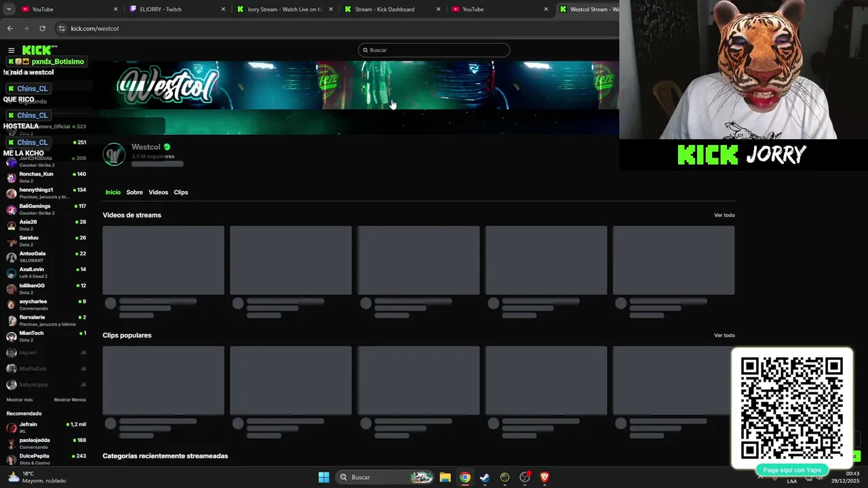
Task: Open last Videos de streams thumbnail placeholder
Action: (x=673, y=260)
